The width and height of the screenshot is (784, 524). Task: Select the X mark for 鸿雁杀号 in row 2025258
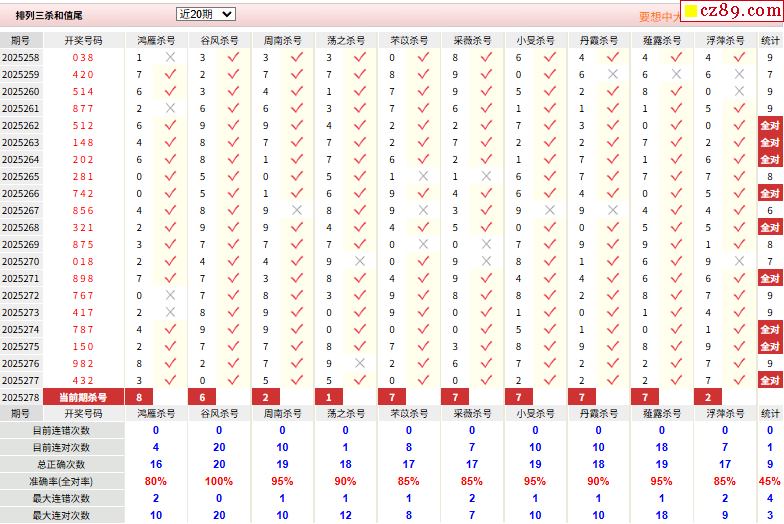tap(170, 57)
